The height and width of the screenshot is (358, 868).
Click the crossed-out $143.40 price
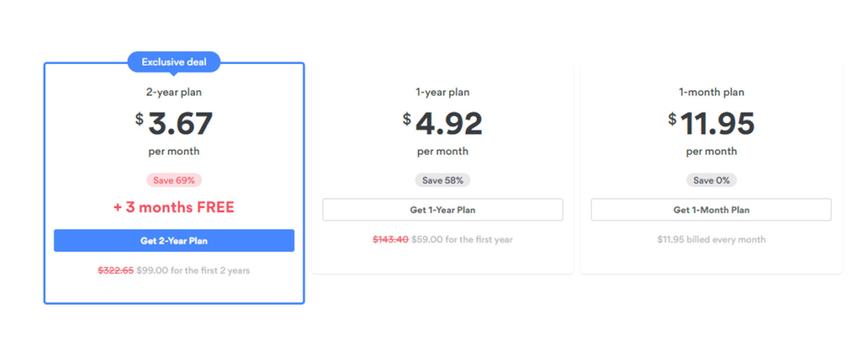click(391, 239)
